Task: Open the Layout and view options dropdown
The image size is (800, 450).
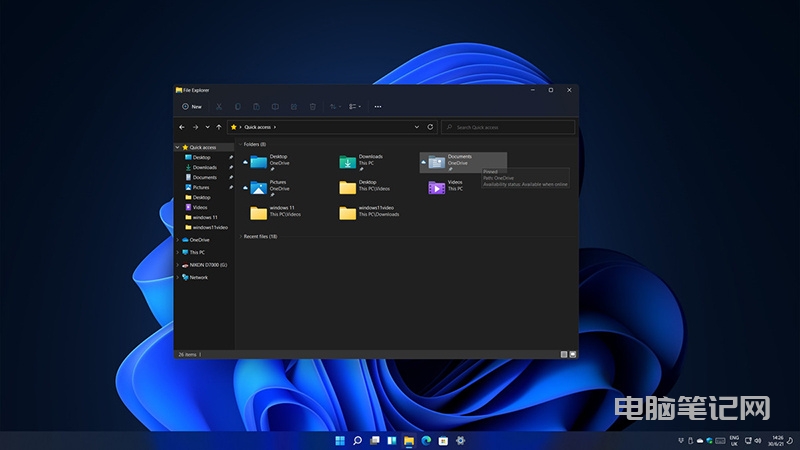Action: [x=355, y=107]
